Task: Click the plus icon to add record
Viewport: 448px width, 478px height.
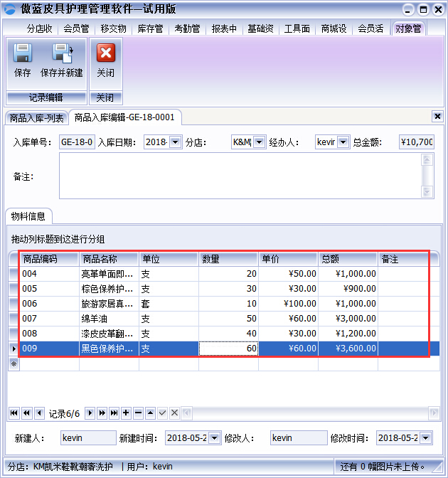Action: [126, 413]
